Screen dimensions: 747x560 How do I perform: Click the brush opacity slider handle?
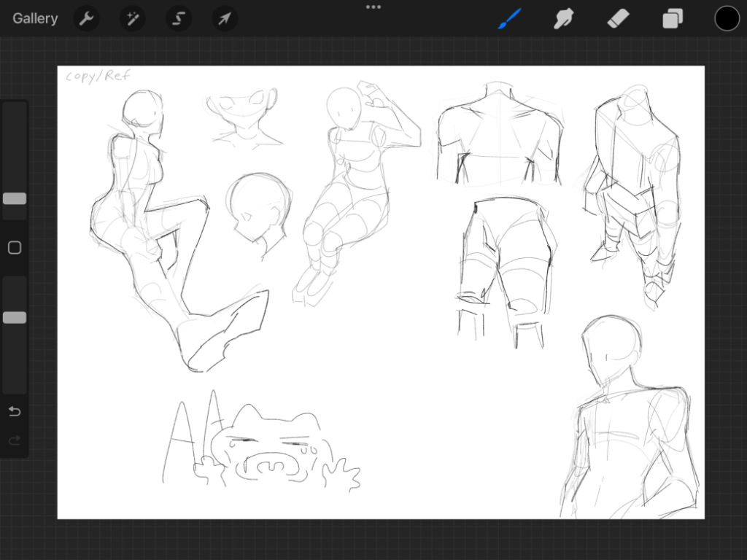pos(15,317)
